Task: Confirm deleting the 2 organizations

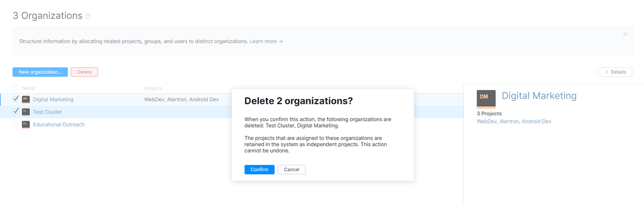Action: tap(259, 170)
